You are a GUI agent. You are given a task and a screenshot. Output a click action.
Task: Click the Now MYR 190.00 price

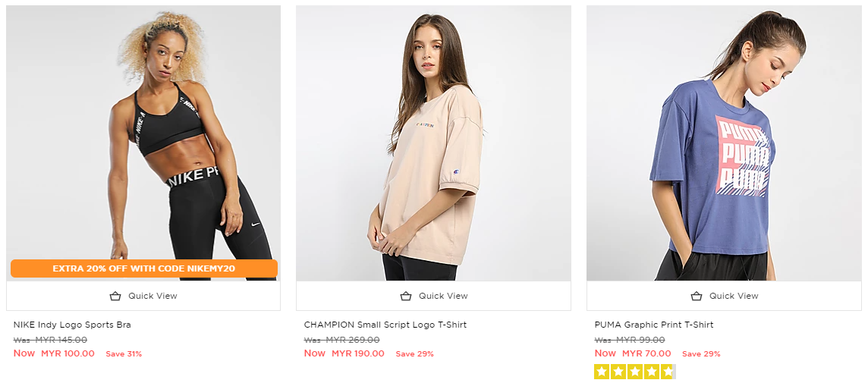click(344, 353)
